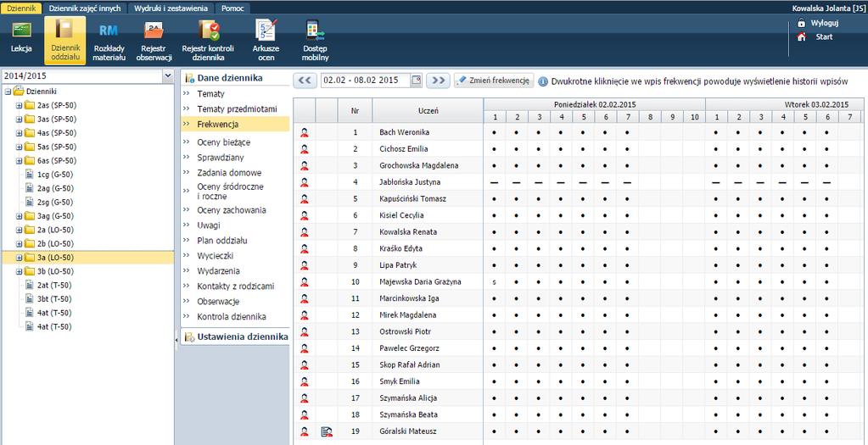Viewport: 868px width, 445px height.
Task: Select Tematy in side menu
Action: 211,94
